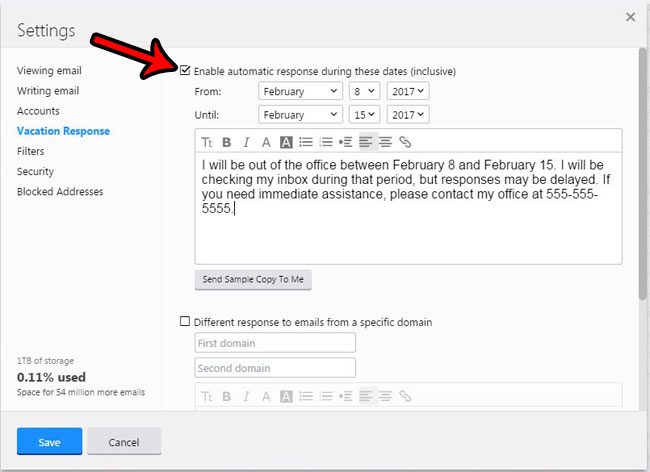The height and width of the screenshot is (472, 650).
Task: Open Blocked Addresses settings
Action: 60,192
